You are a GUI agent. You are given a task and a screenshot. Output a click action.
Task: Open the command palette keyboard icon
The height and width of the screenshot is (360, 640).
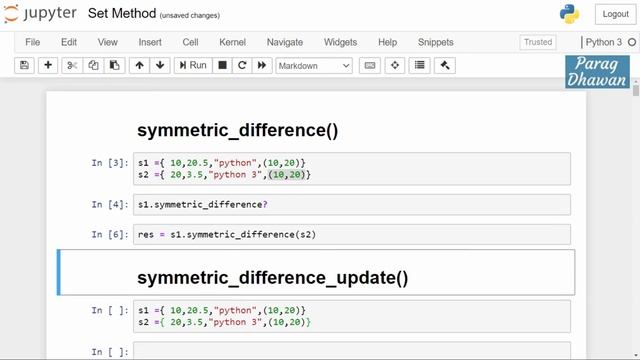(370, 65)
